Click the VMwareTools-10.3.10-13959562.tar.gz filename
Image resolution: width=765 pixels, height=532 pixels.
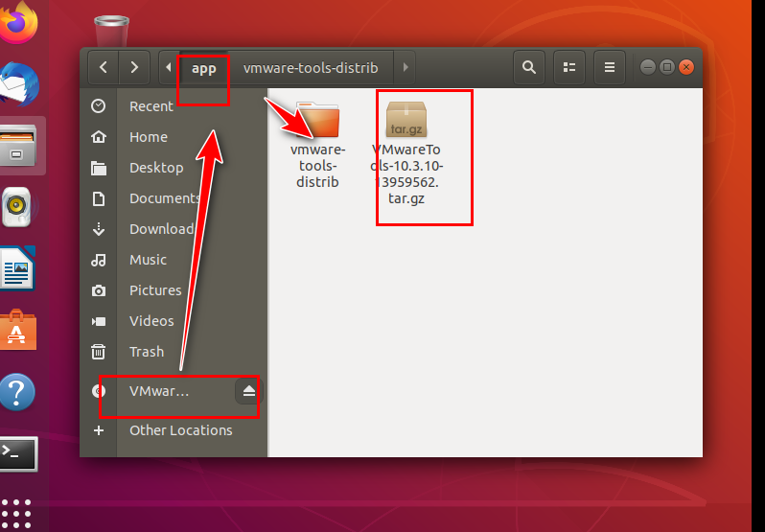406,173
